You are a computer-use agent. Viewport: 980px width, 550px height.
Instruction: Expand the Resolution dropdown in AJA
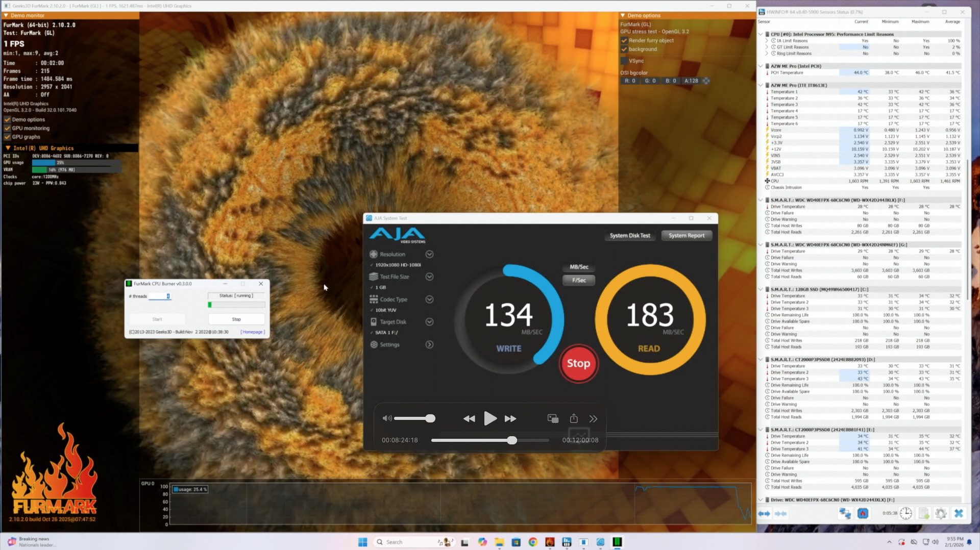point(429,254)
